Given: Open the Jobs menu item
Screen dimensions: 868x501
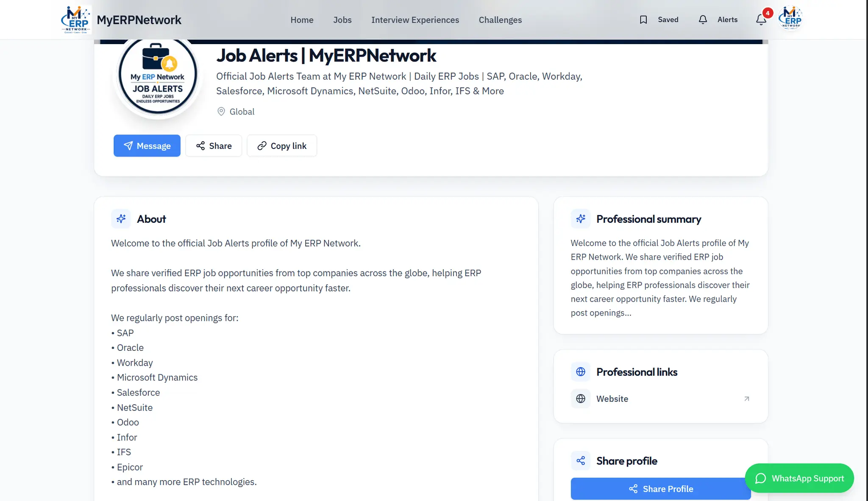Looking at the screenshot, I should 342,20.
